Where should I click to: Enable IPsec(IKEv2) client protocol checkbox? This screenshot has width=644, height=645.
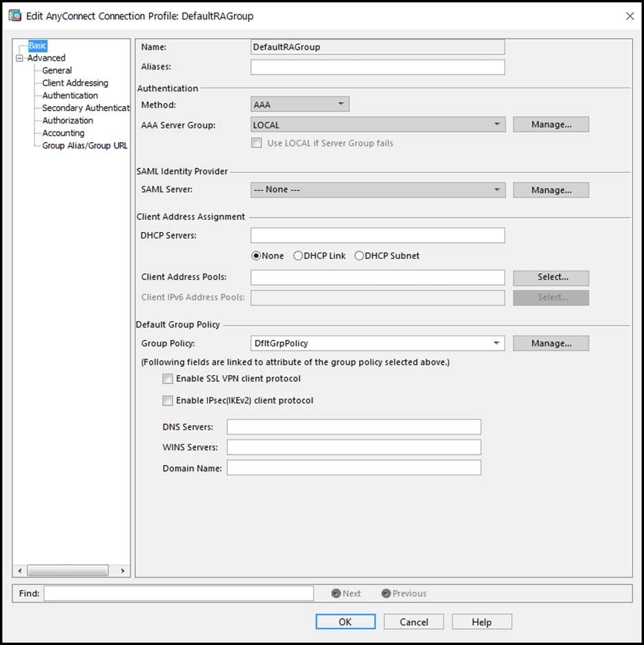pos(168,401)
